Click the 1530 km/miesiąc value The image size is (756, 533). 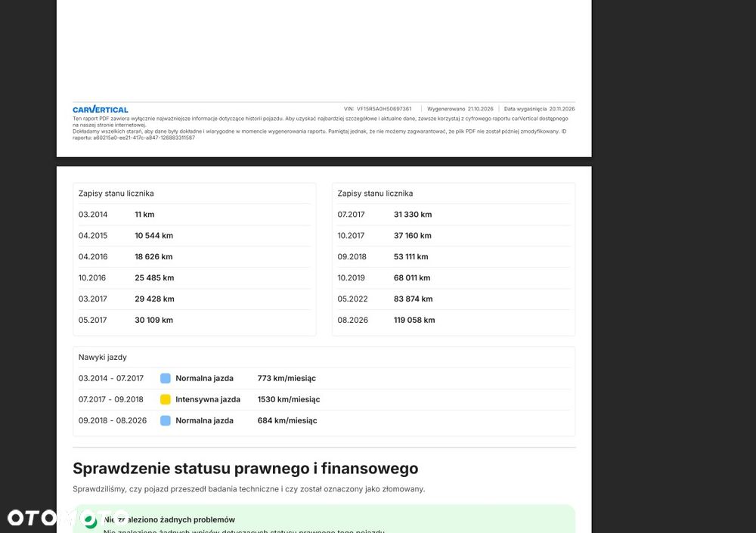288,400
